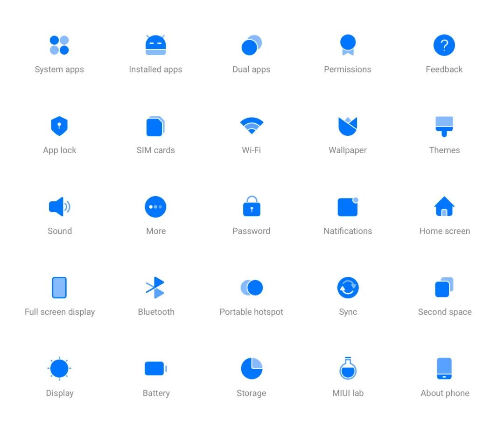
Task: Select the MIUI lab flask icon
Action: coord(348,368)
